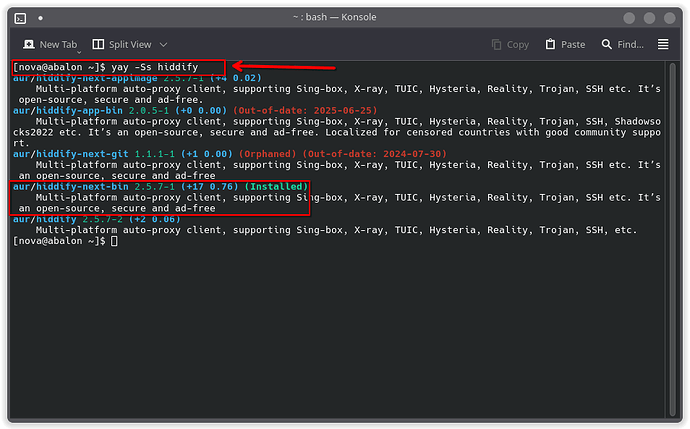Click the window title '~ : bash — Konsole'
The image size is (690, 429).
(x=334, y=17)
